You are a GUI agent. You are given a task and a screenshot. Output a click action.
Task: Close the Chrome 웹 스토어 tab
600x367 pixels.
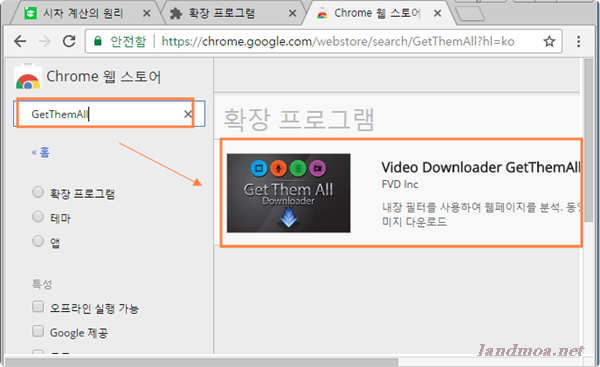437,14
